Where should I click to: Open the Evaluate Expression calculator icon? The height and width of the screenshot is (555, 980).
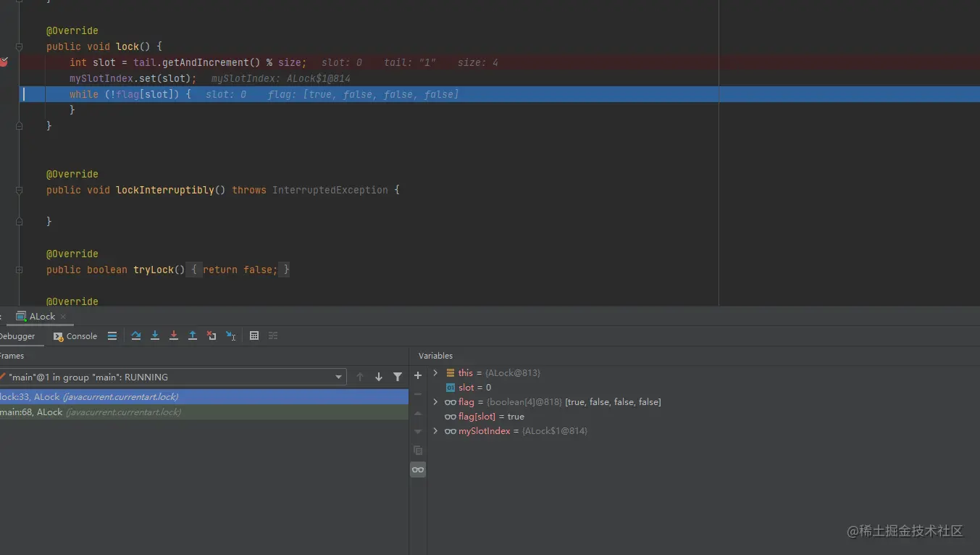(x=254, y=335)
